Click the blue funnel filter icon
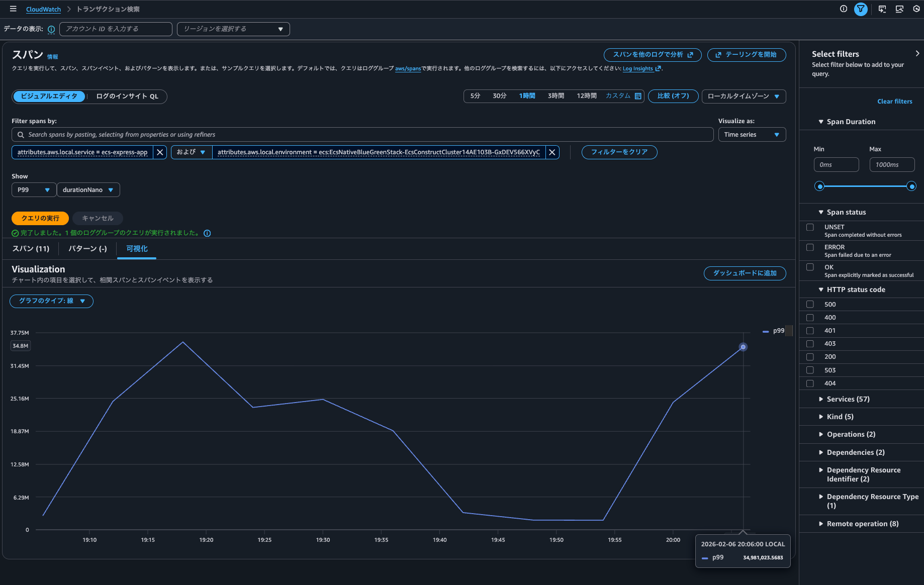924x585 pixels. (861, 9)
